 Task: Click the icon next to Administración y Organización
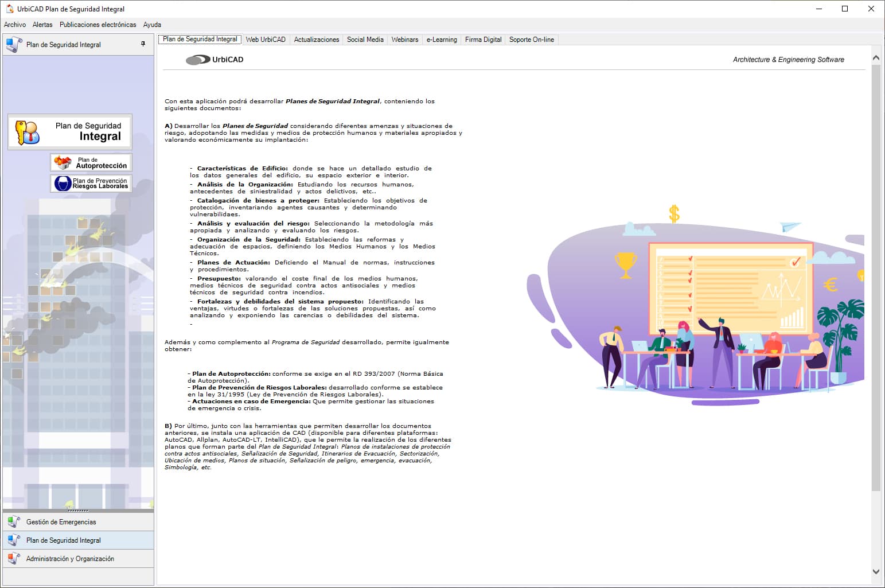tap(14, 559)
